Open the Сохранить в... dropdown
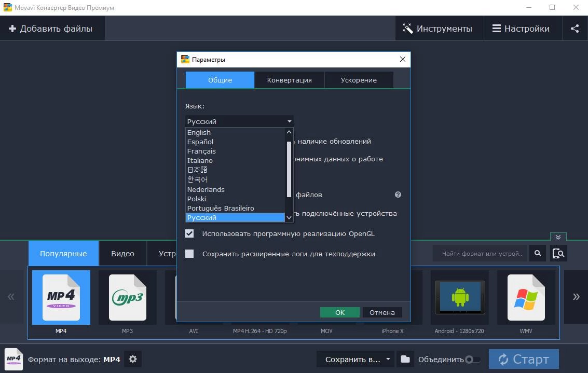Image resolution: width=588 pixels, height=373 pixels. [x=355, y=359]
